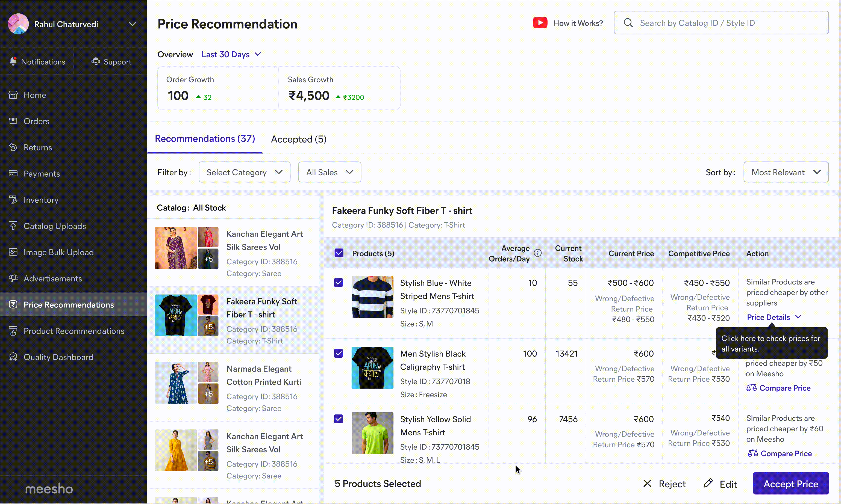
Task: Click the Compare Price scale icon for Black T-shirt
Action: [751, 387]
